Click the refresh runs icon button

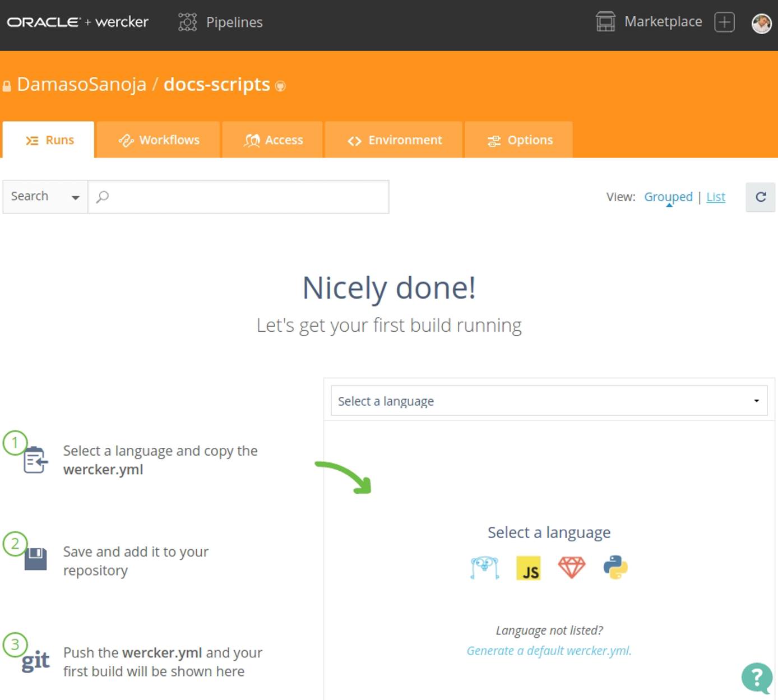[760, 197]
